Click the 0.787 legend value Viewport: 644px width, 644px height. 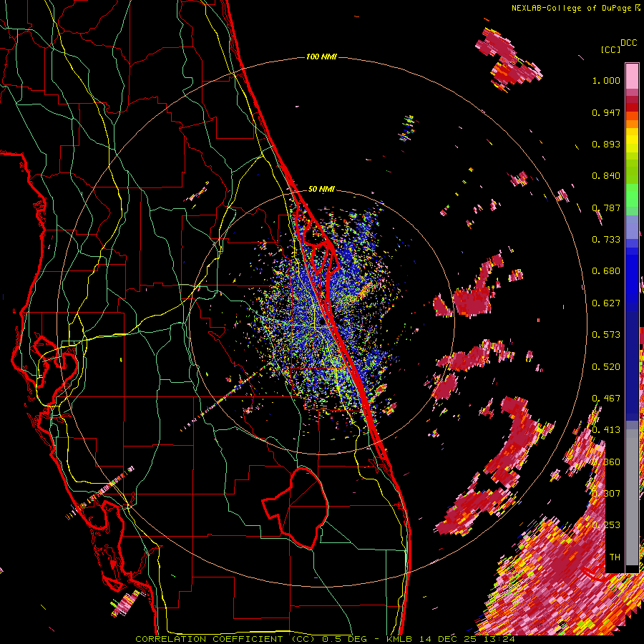click(606, 208)
